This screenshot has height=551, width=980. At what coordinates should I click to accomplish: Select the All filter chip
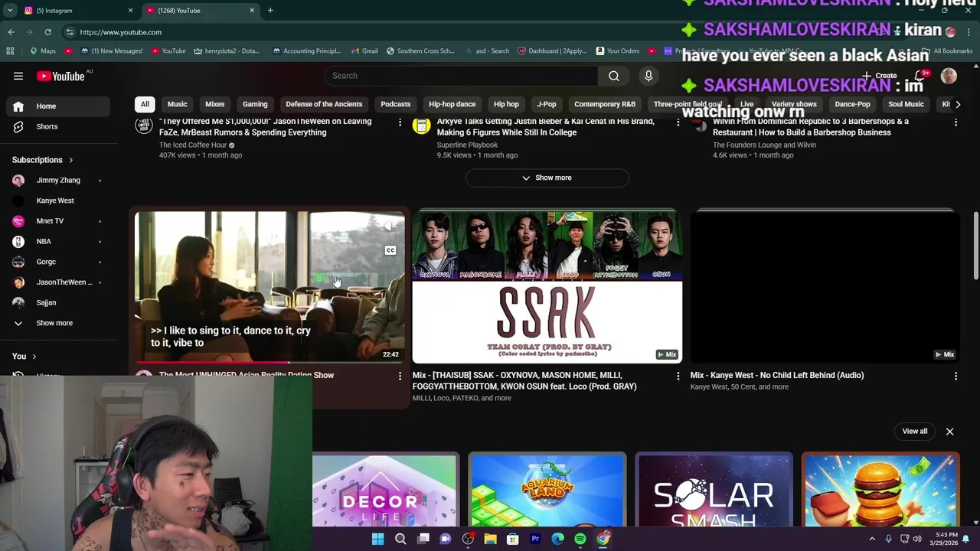tap(145, 104)
